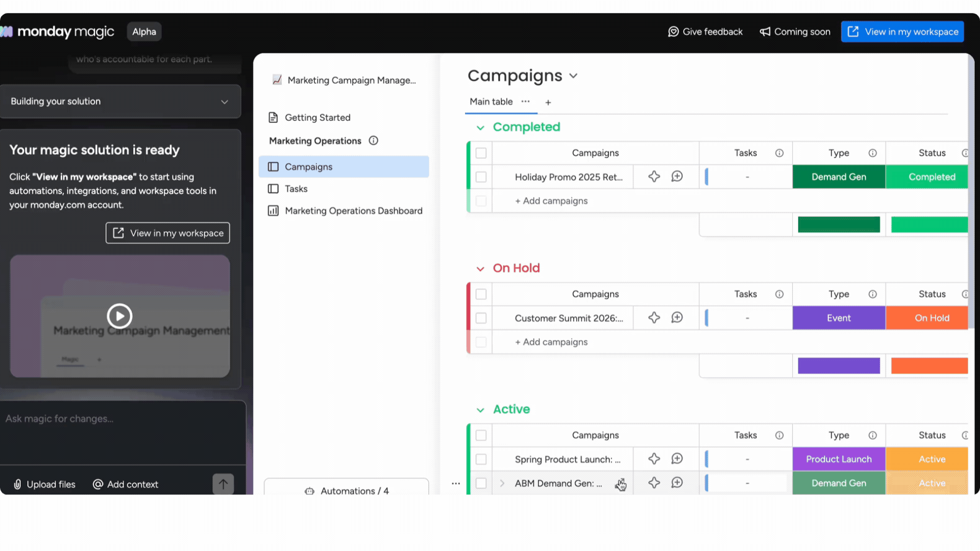Open conversation icon for ABM Demand Gen
Image resolution: width=980 pixels, height=551 pixels.
(677, 483)
